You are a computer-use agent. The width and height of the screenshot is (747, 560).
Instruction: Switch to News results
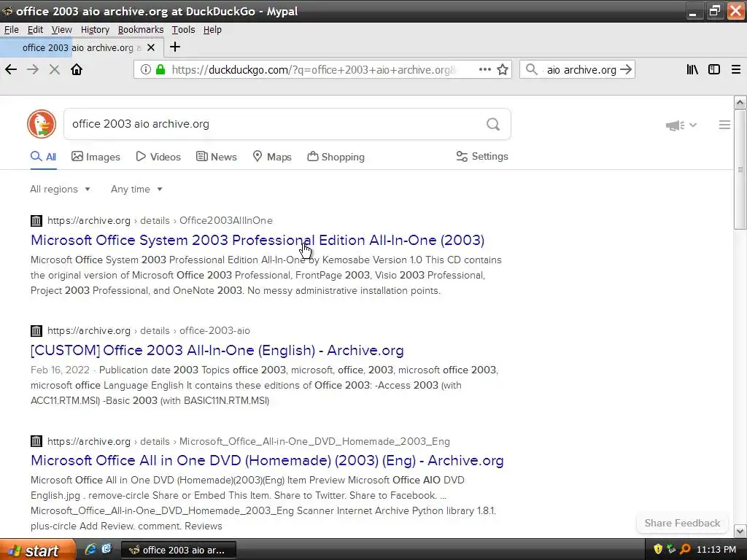(216, 157)
